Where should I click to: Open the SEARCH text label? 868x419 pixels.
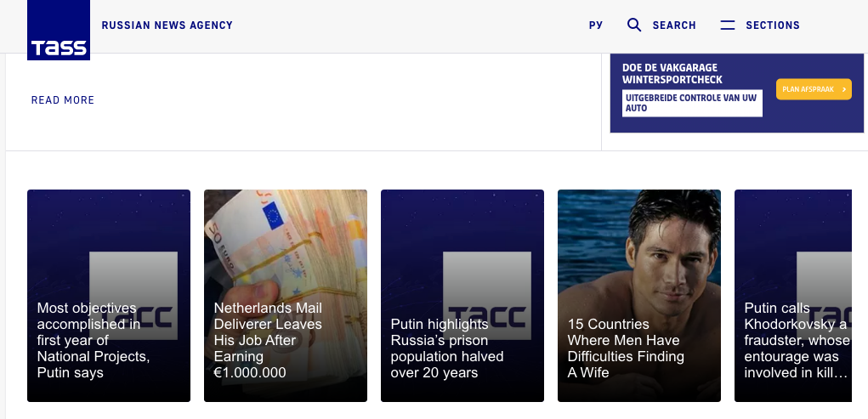pos(673,25)
